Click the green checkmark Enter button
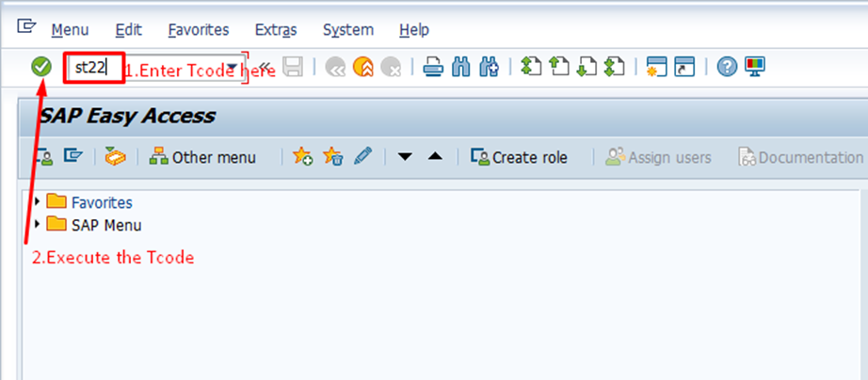The height and width of the screenshot is (380, 868). [41, 68]
